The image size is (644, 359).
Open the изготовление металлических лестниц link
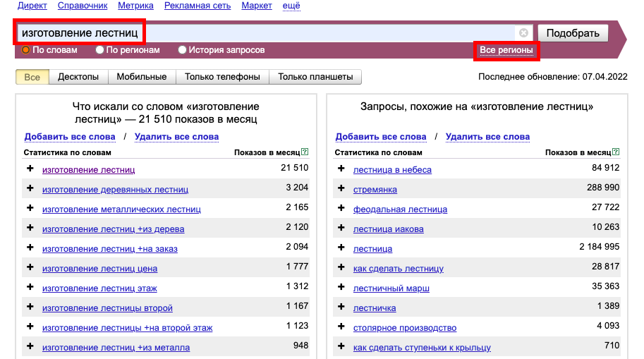(121, 209)
